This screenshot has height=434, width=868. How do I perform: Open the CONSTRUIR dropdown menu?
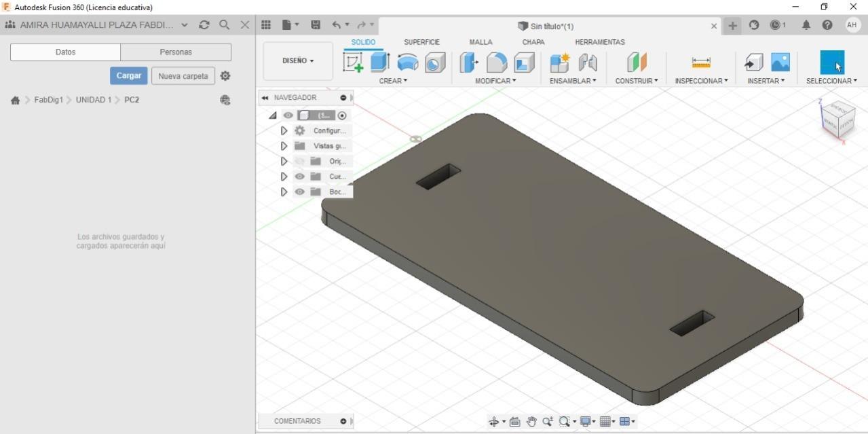pyautogui.click(x=637, y=81)
